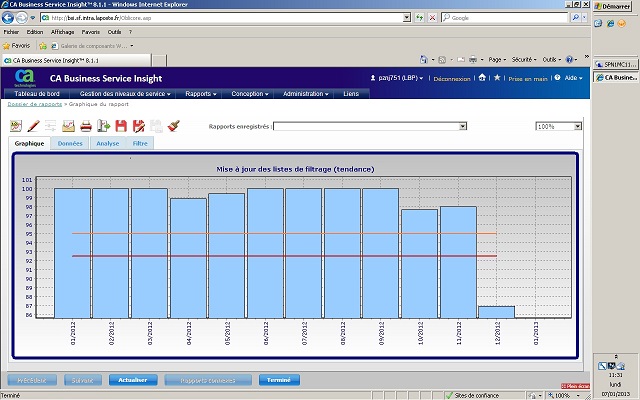The height and width of the screenshot is (400, 640).
Task: Click the Plein écran button at bottom right
Action: pos(576,386)
